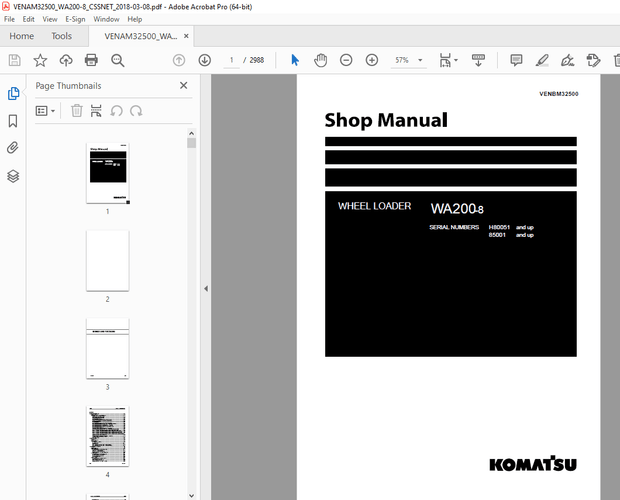Print the document using printer icon

pos(91,60)
